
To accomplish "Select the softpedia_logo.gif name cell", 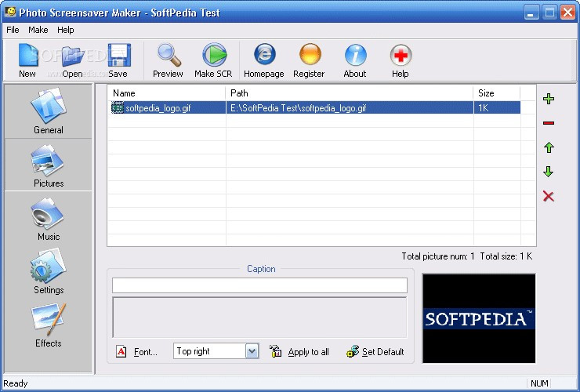I will tap(158, 108).
